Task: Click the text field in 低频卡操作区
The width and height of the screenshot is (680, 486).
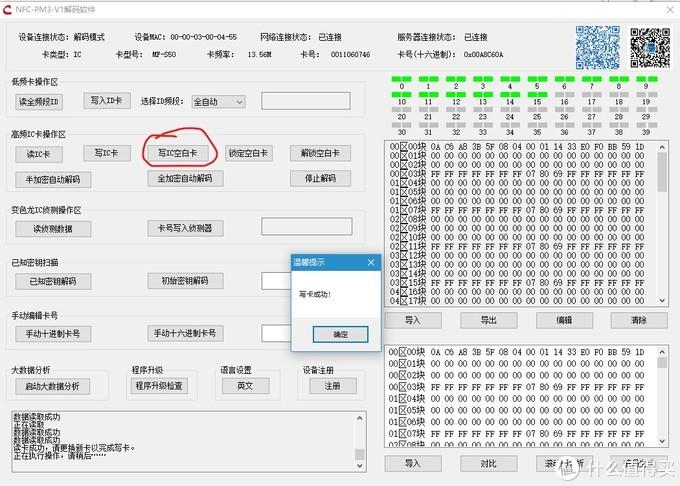Action: click(x=306, y=101)
